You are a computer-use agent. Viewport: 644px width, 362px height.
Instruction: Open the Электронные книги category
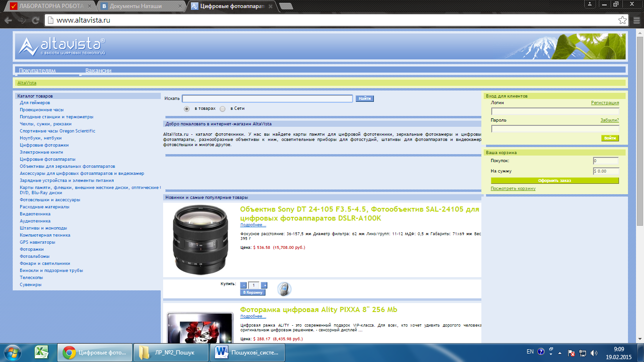[41, 152]
